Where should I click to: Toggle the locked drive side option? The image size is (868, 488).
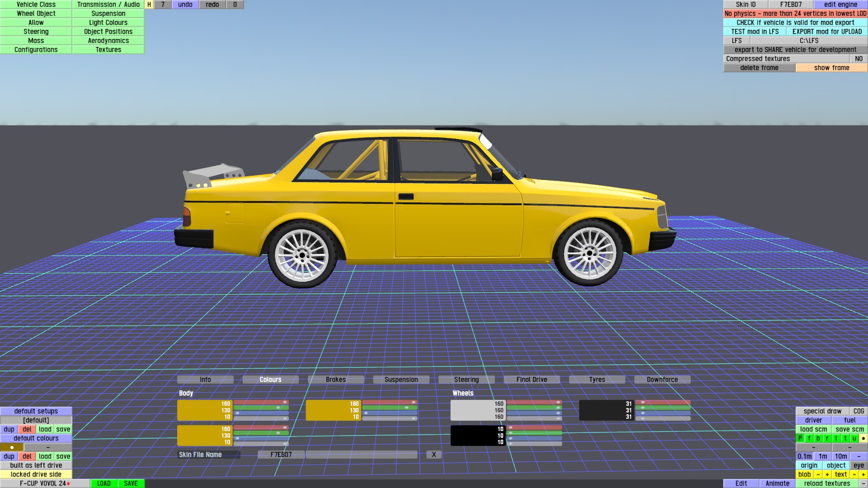[x=36, y=474]
